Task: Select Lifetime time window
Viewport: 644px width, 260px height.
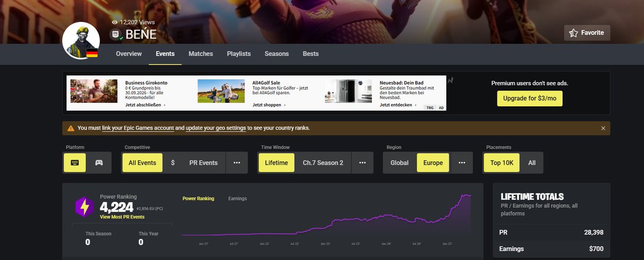Action: point(276,163)
